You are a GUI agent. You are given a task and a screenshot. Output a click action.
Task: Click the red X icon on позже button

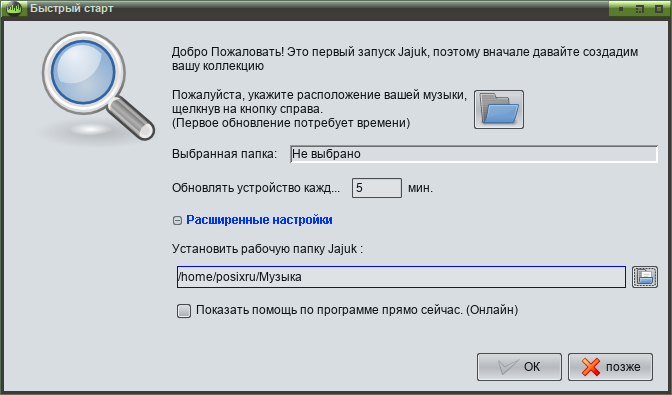coord(591,367)
